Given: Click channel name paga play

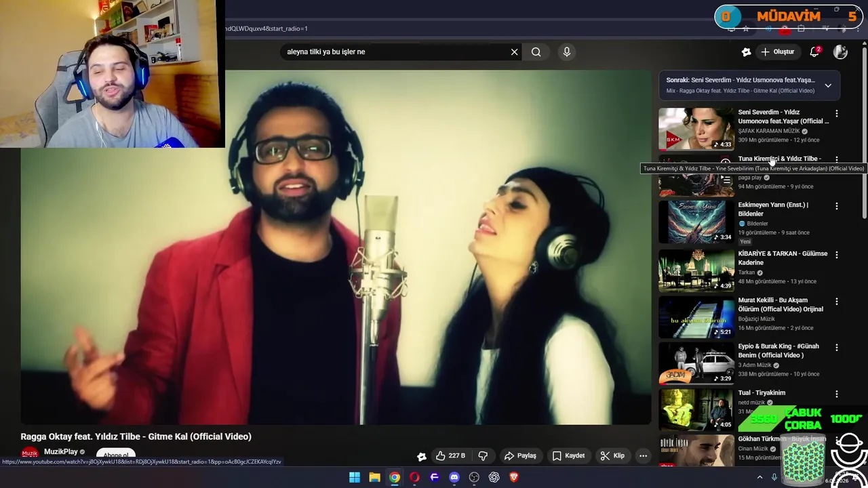Looking at the screenshot, I should tap(750, 178).
